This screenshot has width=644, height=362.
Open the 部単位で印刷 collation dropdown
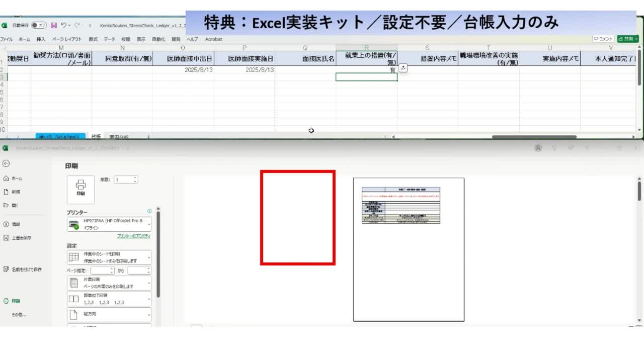click(109, 299)
